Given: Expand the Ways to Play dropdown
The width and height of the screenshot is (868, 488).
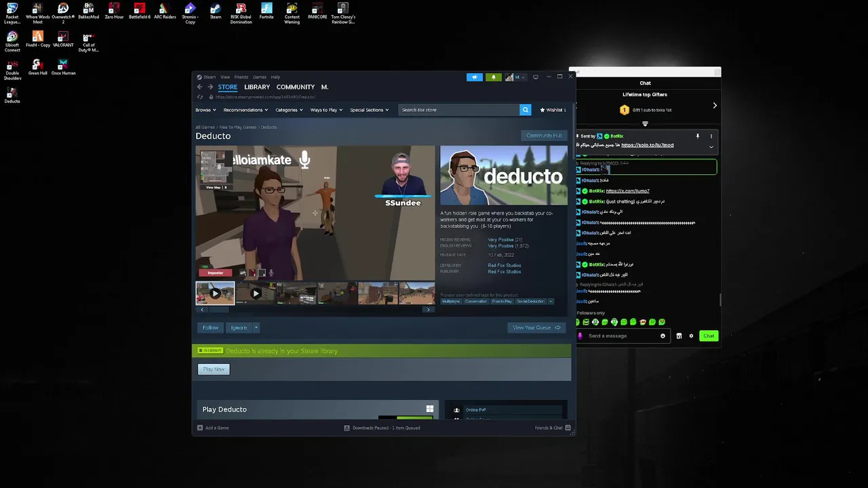Looking at the screenshot, I should 326,110.
